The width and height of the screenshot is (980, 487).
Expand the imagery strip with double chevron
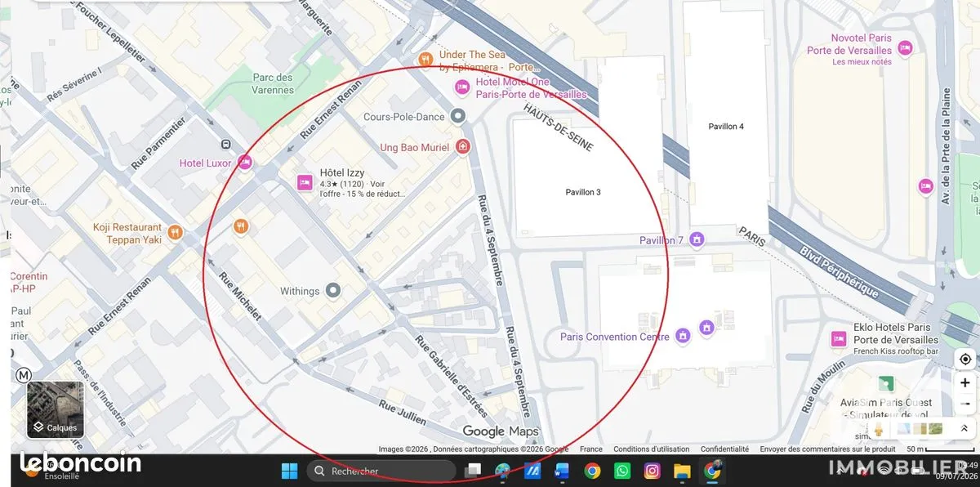pyautogui.click(x=964, y=428)
